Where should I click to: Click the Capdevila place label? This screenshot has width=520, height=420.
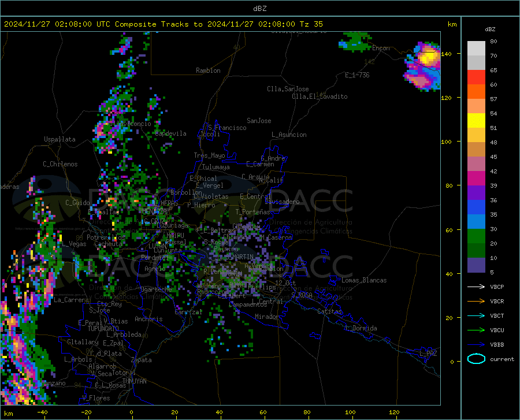pyautogui.click(x=170, y=133)
